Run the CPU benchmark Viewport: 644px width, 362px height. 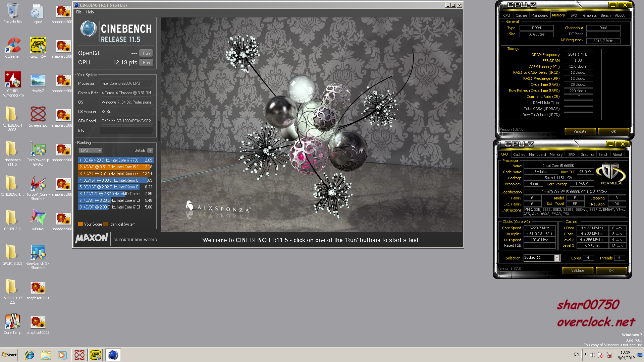click(146, 63)
